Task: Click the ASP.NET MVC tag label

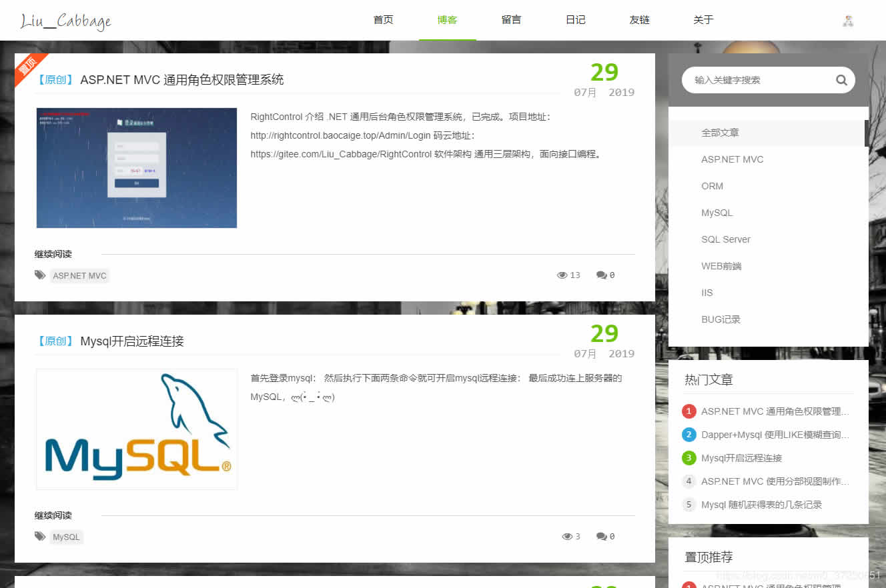Action: (x=79, y=275)
